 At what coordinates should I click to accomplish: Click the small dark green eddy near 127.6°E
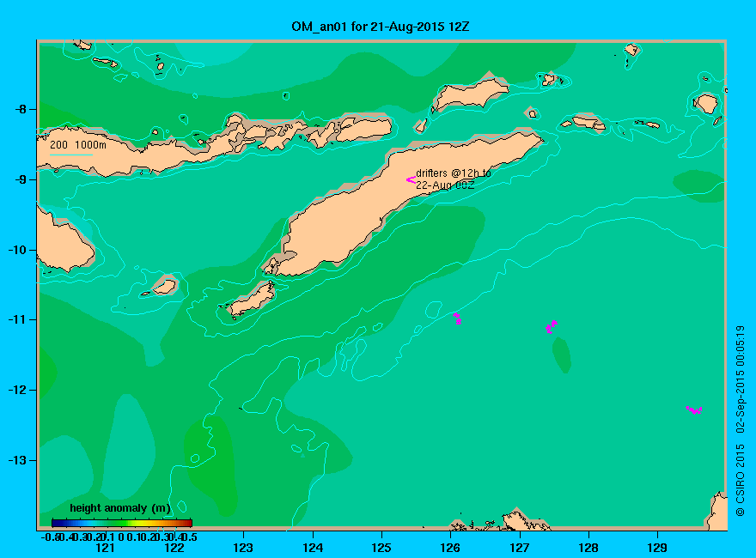coord(562,355)
